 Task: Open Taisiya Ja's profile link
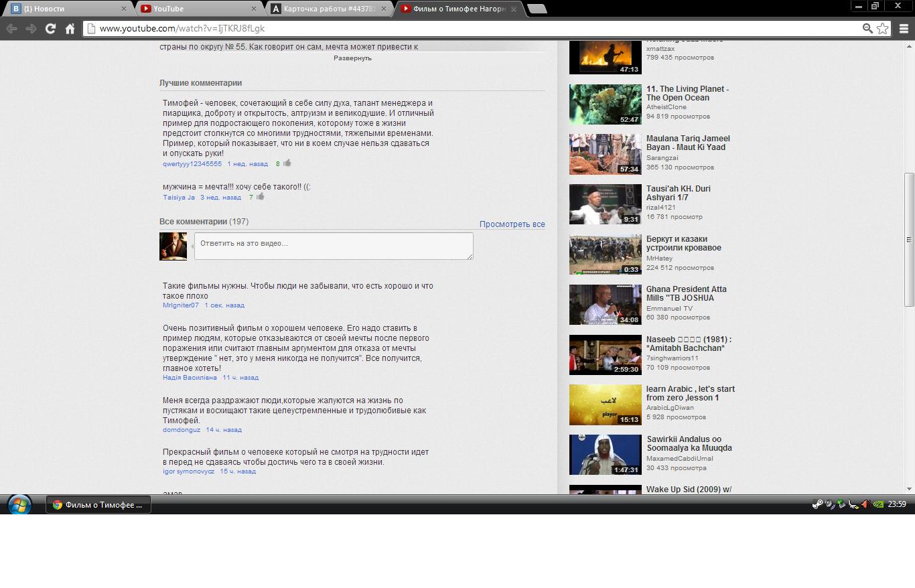tap(179, 197)
